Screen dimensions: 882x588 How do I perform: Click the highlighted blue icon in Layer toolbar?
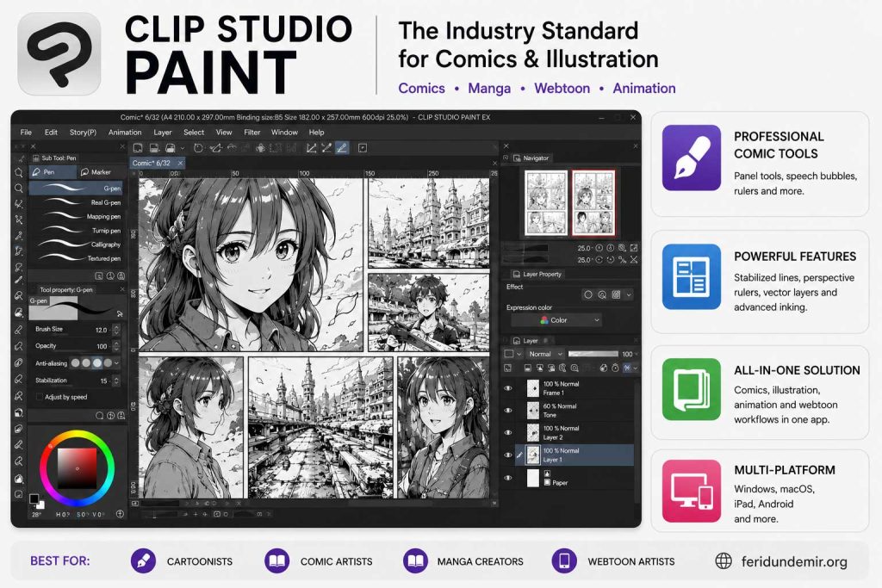(627, 368)
